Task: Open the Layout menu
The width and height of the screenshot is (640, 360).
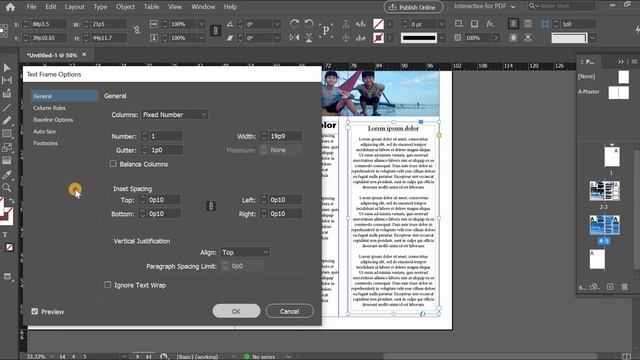Action: (75, 7)
